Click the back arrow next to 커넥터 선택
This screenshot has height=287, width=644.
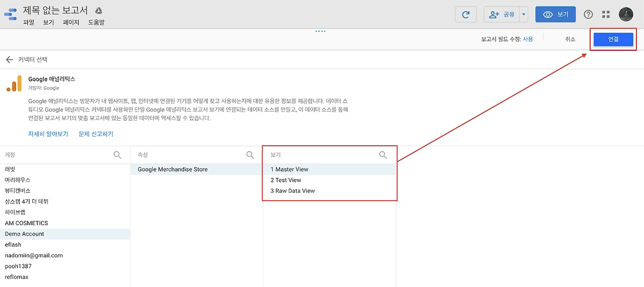tap(9, 59)
